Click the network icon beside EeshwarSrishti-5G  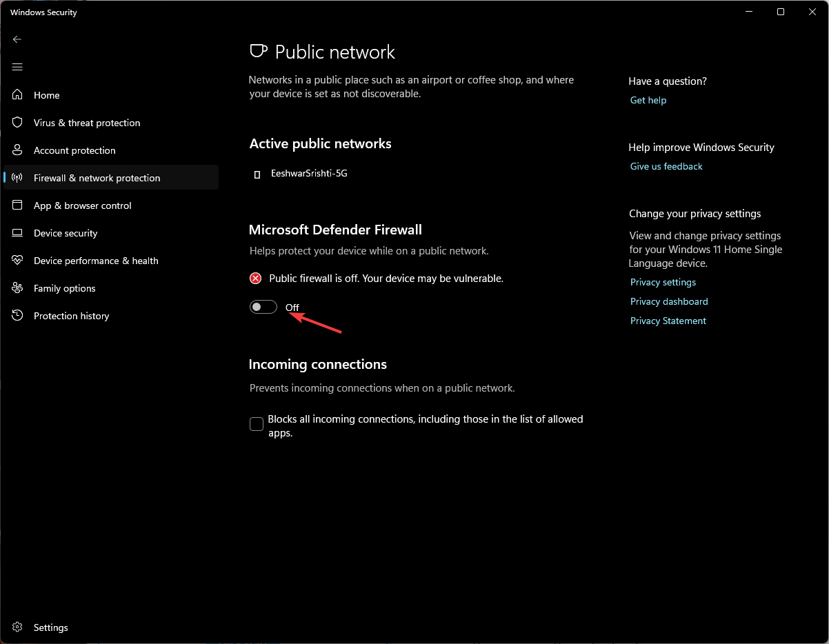pos(257,174)
